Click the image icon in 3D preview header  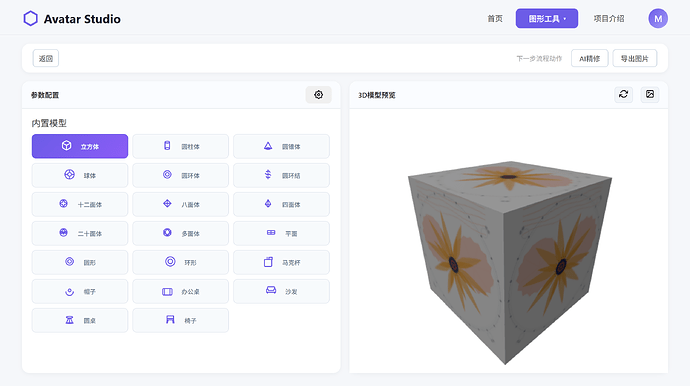650,94
